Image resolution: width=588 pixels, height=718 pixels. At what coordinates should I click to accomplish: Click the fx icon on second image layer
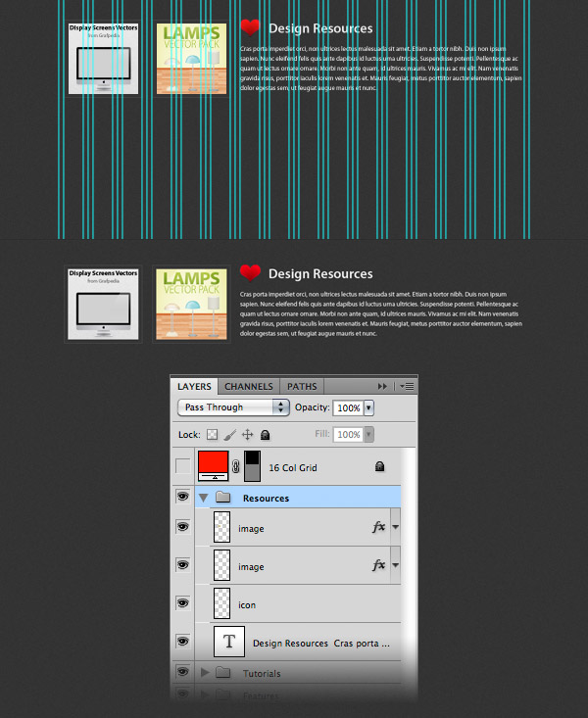click(378, 565)
